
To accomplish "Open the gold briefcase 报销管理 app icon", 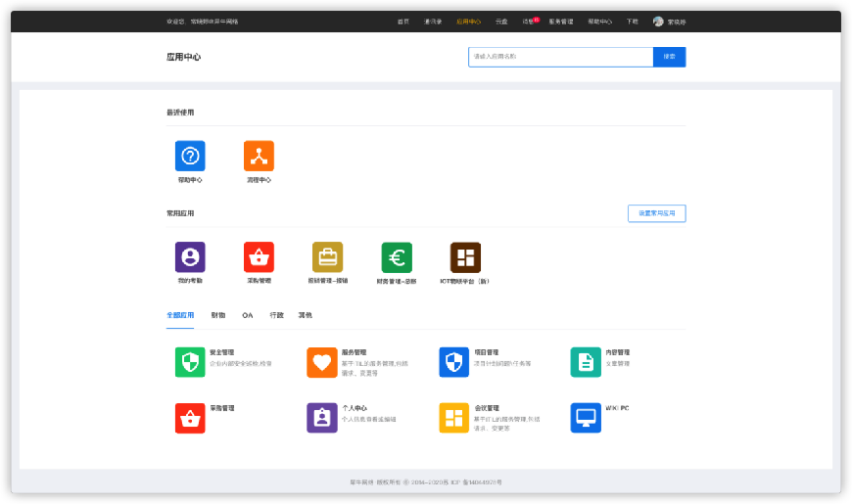I will point(328,256).
